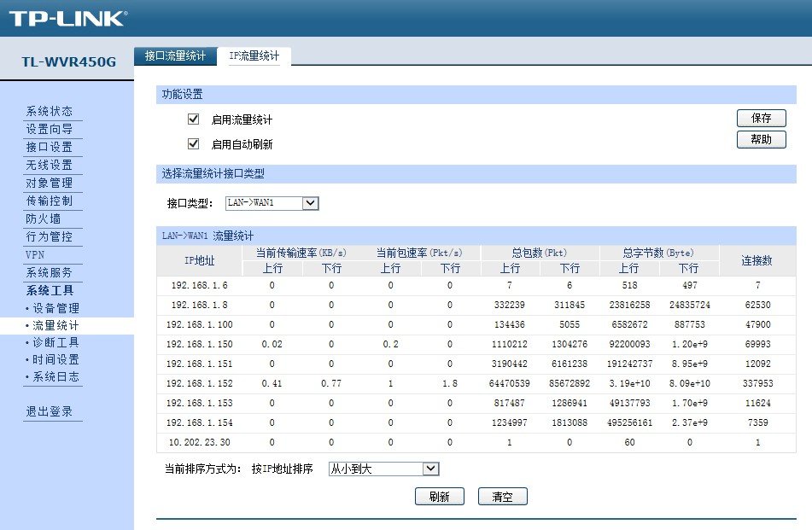Open the 帮助 help button
The width and height of the screenshot is (812, 530).
tap(761, 139)
